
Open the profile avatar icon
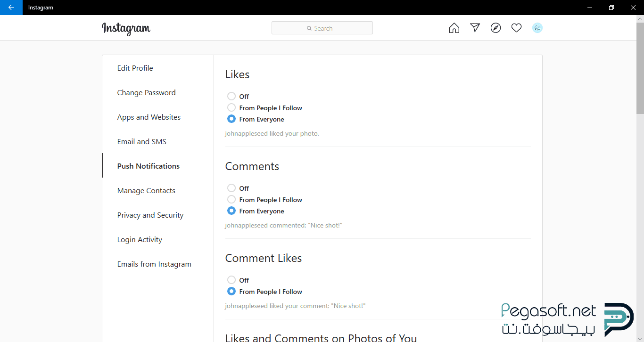[x=537, y=28]
